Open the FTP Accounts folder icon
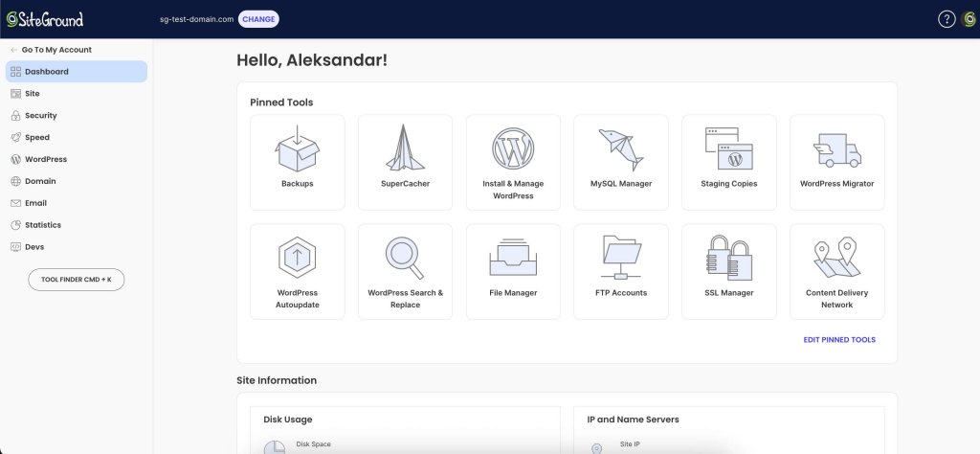The width and height of the screenshot is (980, 454). click(x=620, y=257)
